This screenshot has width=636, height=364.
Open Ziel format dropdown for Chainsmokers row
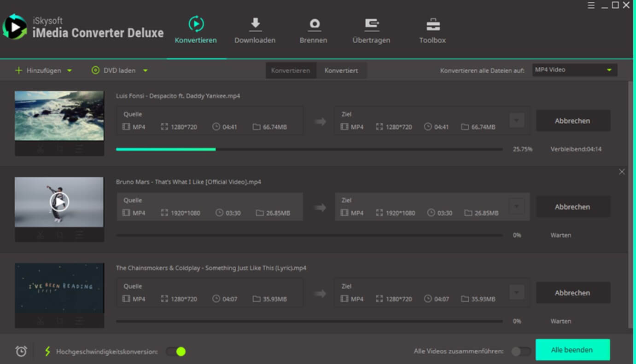[x=517, y=293]
